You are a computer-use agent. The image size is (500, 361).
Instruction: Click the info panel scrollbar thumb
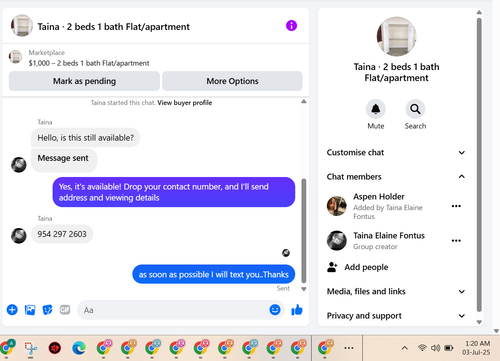(x=479, y=165)
